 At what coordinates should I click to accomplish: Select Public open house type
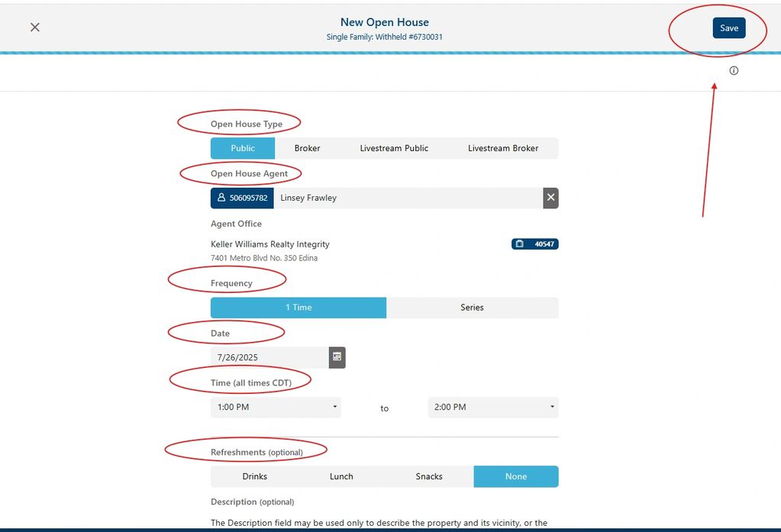pos(243,148)
